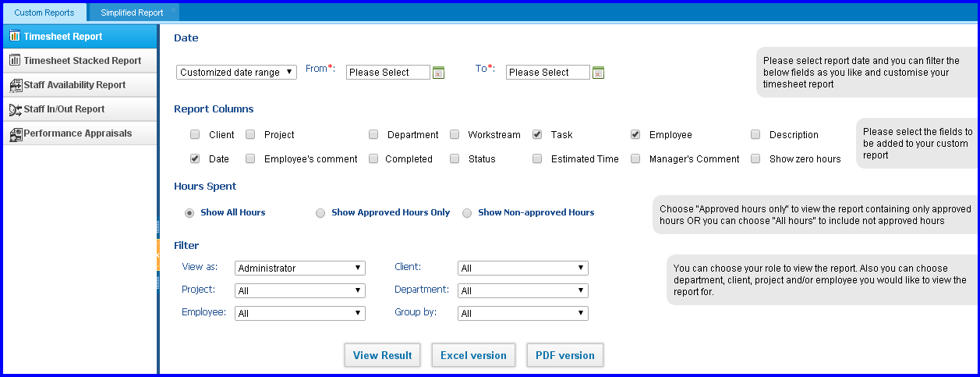The width and height of the screenshot is (980, 377).
Task: Enable the Status column checkbox
Action: click(x=455, y=158)
